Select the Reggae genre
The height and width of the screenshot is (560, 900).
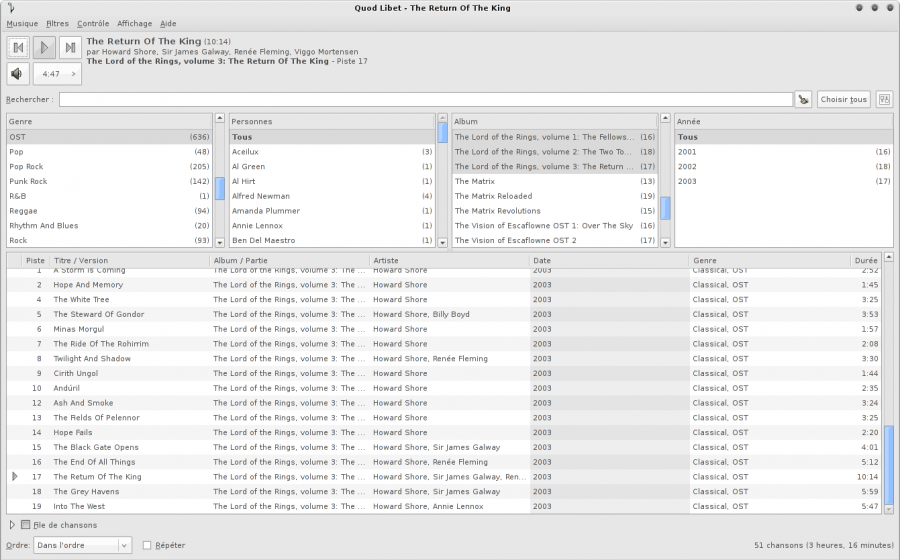coord(109,211)
